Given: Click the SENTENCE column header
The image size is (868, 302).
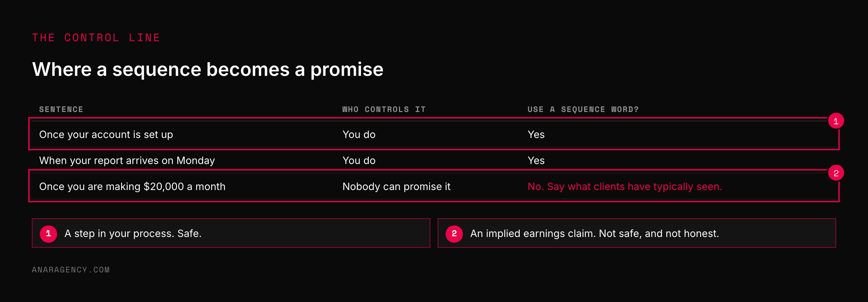Looking at the screenshot, I should [x=61, y=109].
